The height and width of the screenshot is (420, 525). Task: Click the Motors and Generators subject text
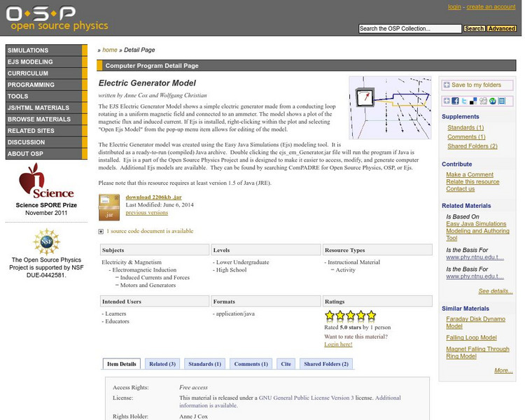tap(148, 286)
